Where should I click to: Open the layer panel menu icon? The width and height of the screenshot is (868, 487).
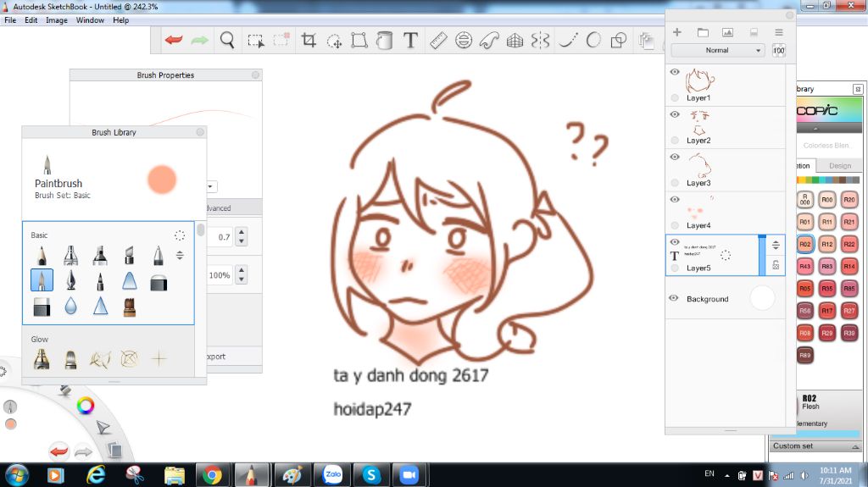click(x=779, y=32)
